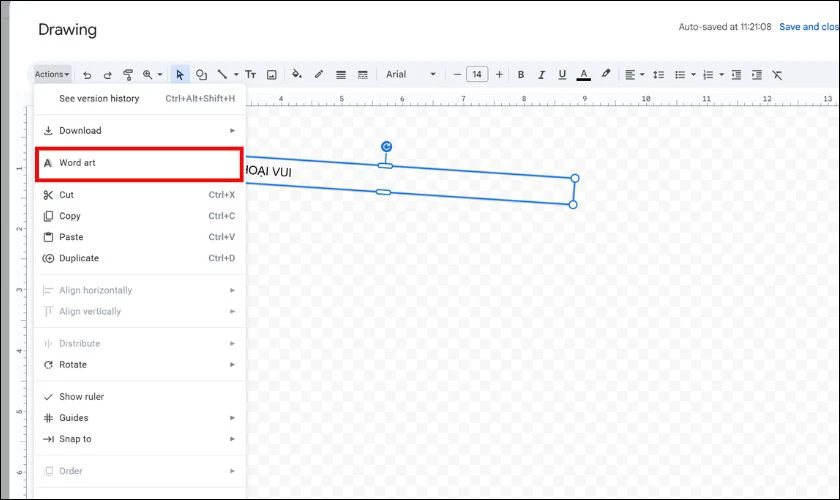The height and width of the screenshot is (500, 840).
Task: Click the rotation handle above the text box
Action: [386, 146]
